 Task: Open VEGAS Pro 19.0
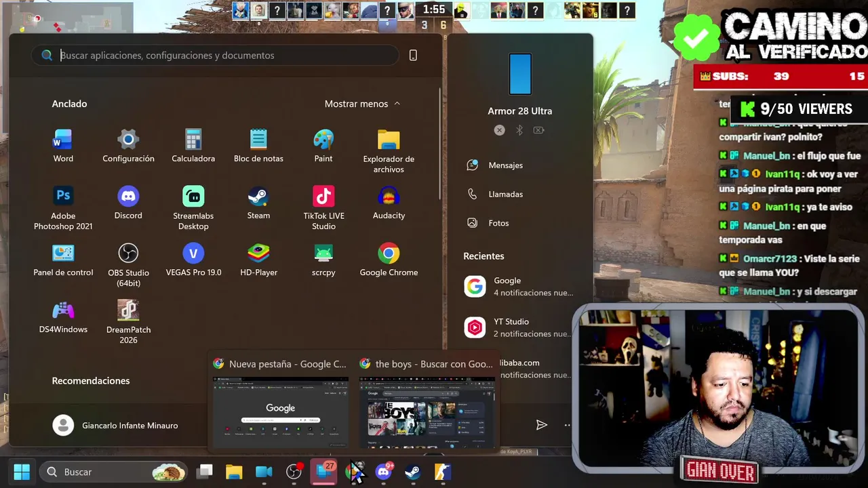click(193, 260)
